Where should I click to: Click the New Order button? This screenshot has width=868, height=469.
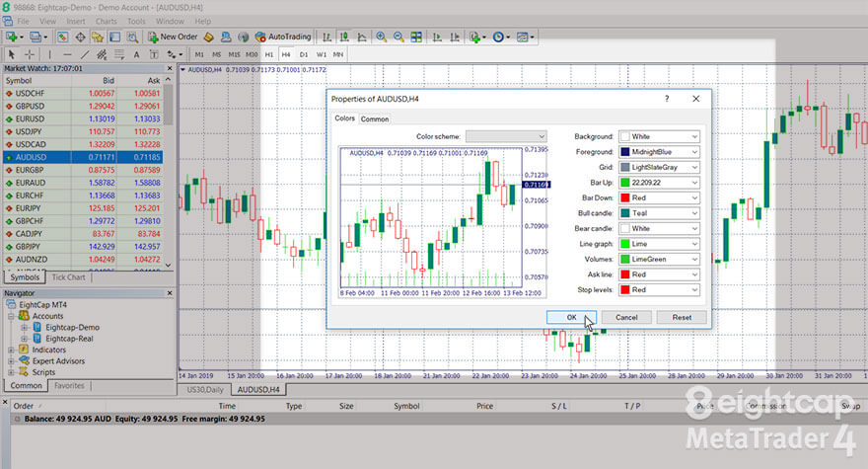[x=173, y=37]
